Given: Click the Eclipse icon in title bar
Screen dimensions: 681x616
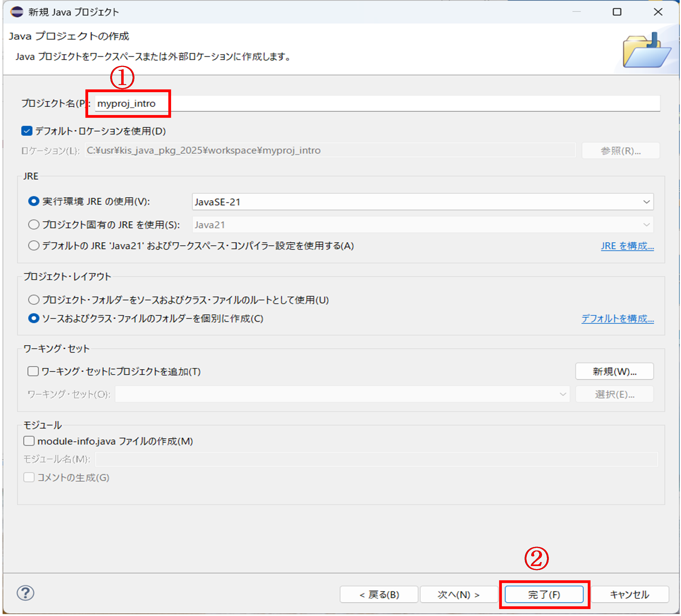Looking at the screenshot, I should (x=16, y=12).
